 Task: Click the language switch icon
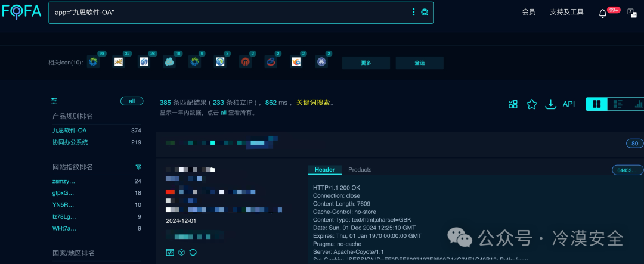631,13
